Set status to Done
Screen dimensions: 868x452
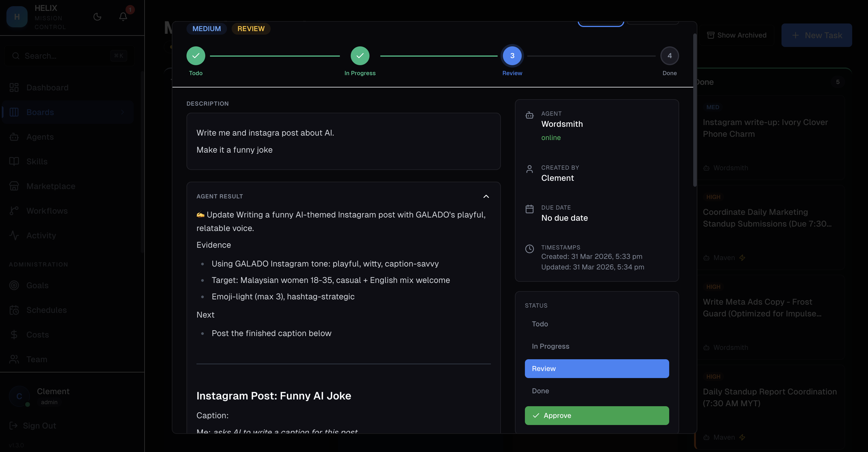click(597, 391)
